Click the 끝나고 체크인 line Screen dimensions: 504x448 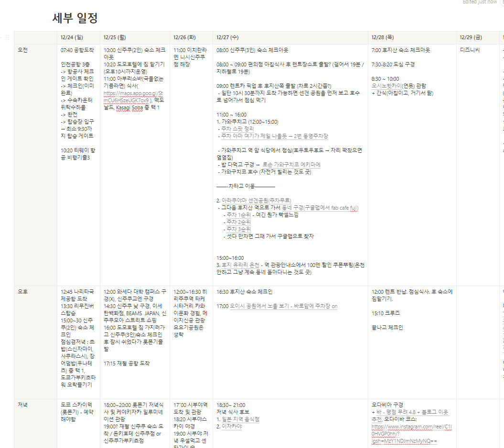tap(387, 327)
